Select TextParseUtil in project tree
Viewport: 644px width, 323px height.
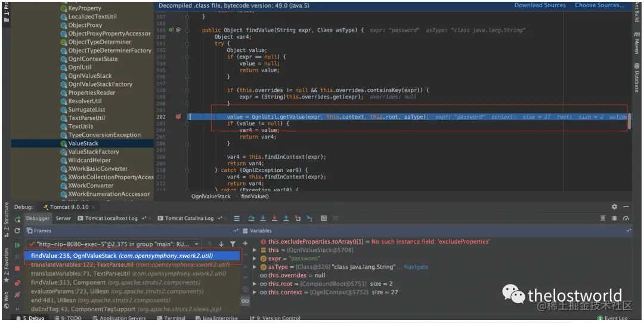[85, 118]
